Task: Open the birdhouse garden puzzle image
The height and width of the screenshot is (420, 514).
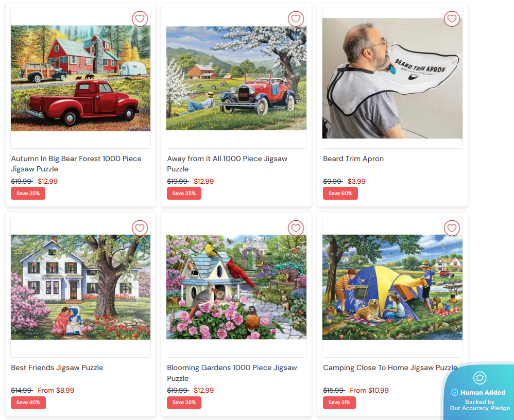Action: click(236, 287)
